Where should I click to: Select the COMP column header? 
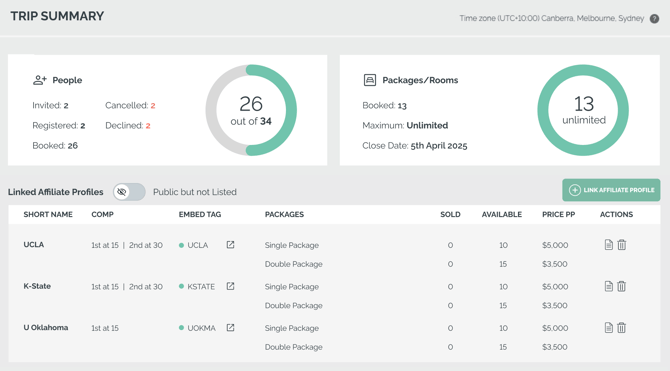[x=103, y=215]
